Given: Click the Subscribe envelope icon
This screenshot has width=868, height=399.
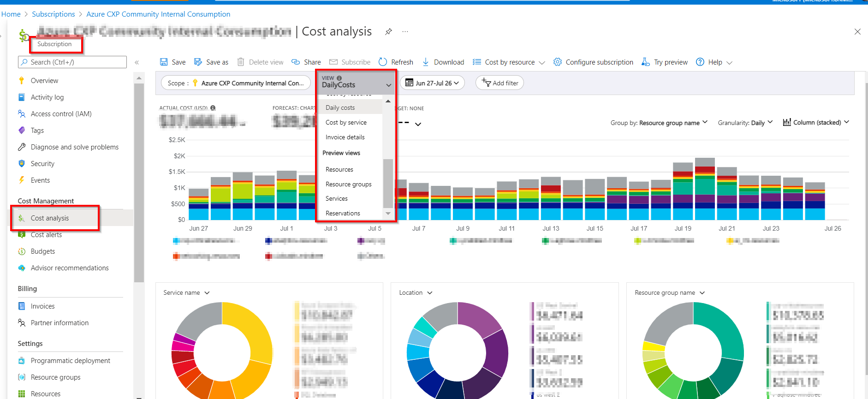Looking at the screenshot, I should [x=333, y=62].
